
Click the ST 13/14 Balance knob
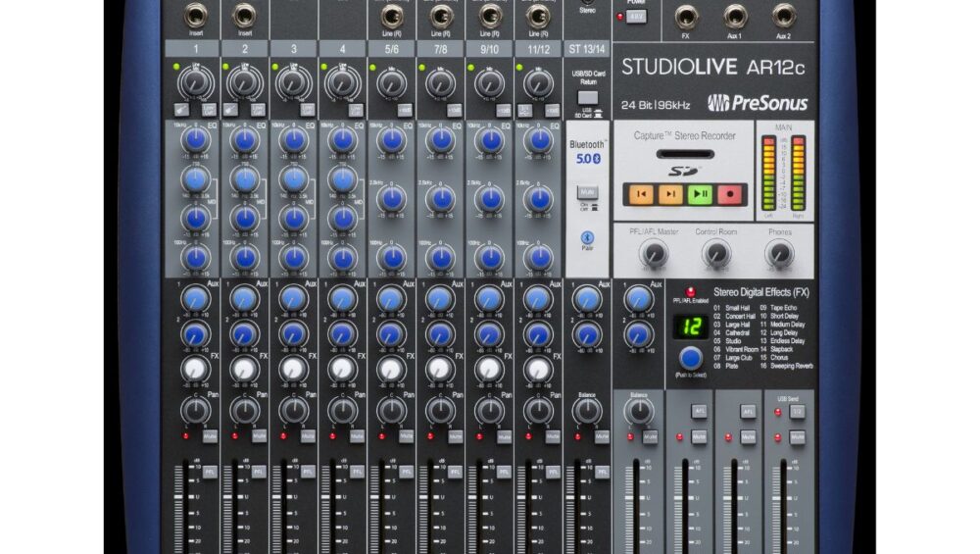click(587, 411)
